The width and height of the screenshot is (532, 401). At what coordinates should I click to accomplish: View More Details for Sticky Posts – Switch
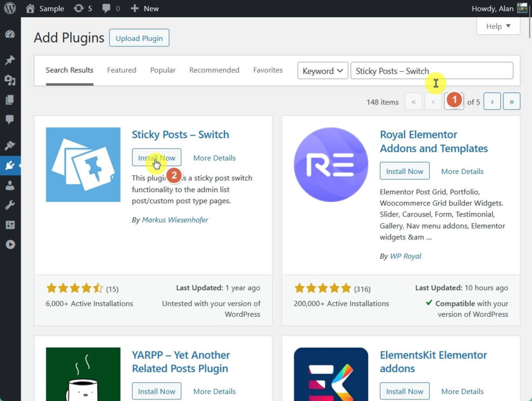[x=215, y=158]
